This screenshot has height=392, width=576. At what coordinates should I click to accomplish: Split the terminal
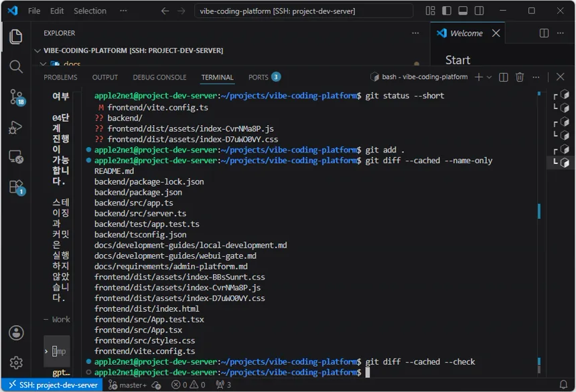(x=504, y=77)
